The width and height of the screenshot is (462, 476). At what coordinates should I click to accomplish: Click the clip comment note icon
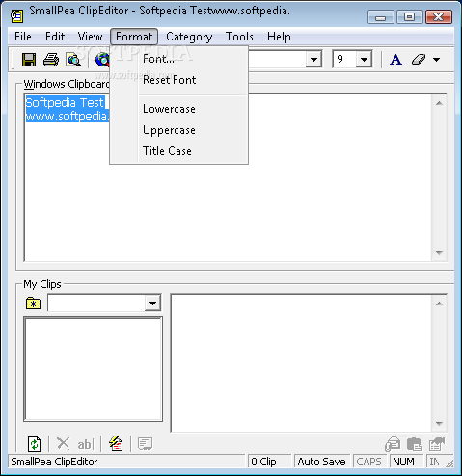tap(145, 444)
